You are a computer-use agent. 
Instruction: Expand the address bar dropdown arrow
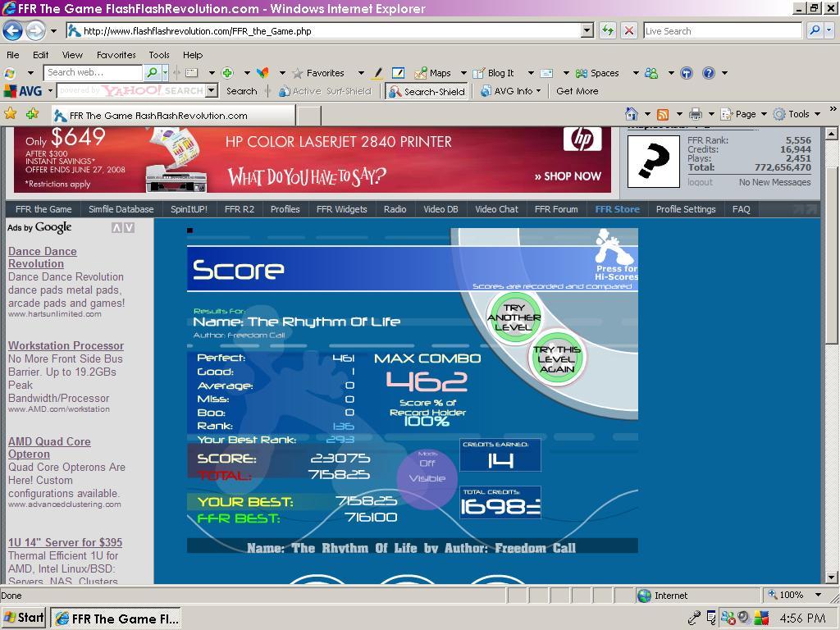(587, 30)
